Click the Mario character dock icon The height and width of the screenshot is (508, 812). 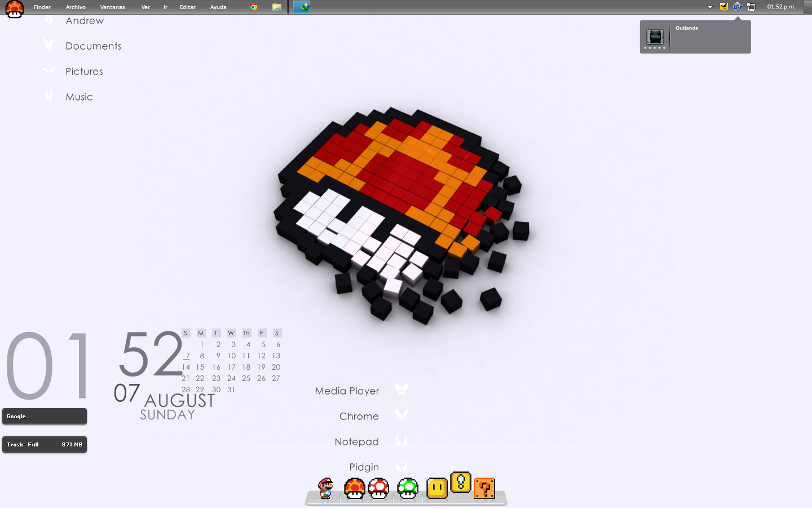pos(326,489)
